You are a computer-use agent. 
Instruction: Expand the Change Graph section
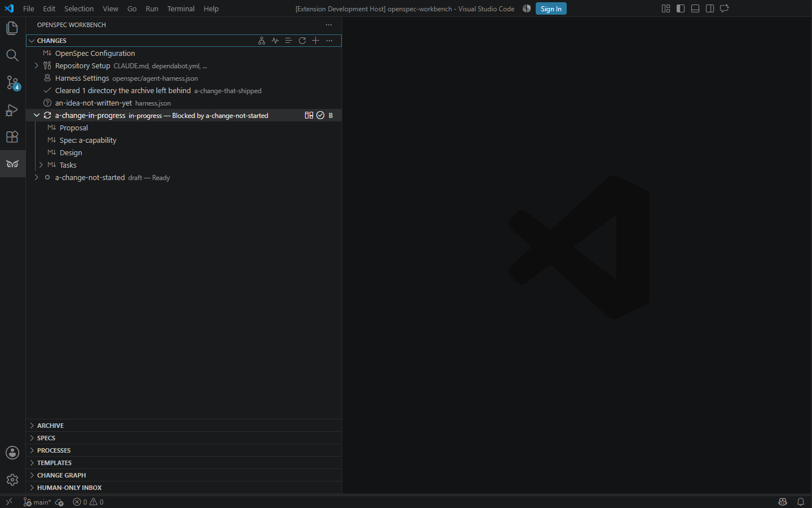(184, 475)
